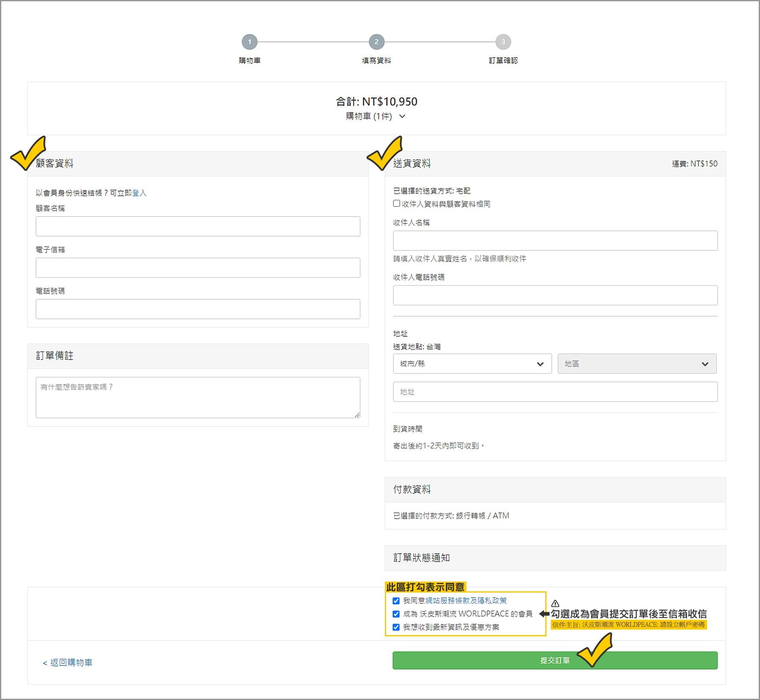Open the 地區 dropdown

[637, 364]
